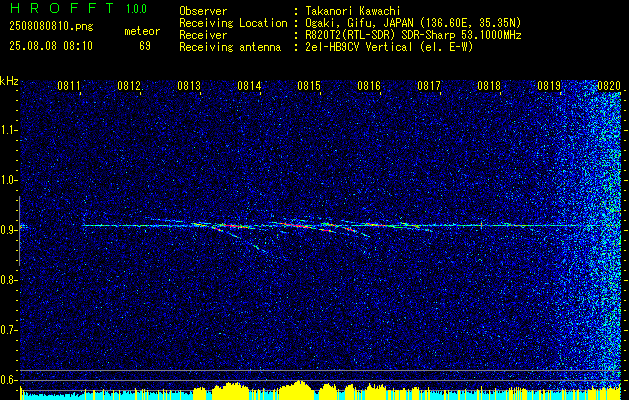Click the 0.9 kHz axis label

[x=9, y=230]
